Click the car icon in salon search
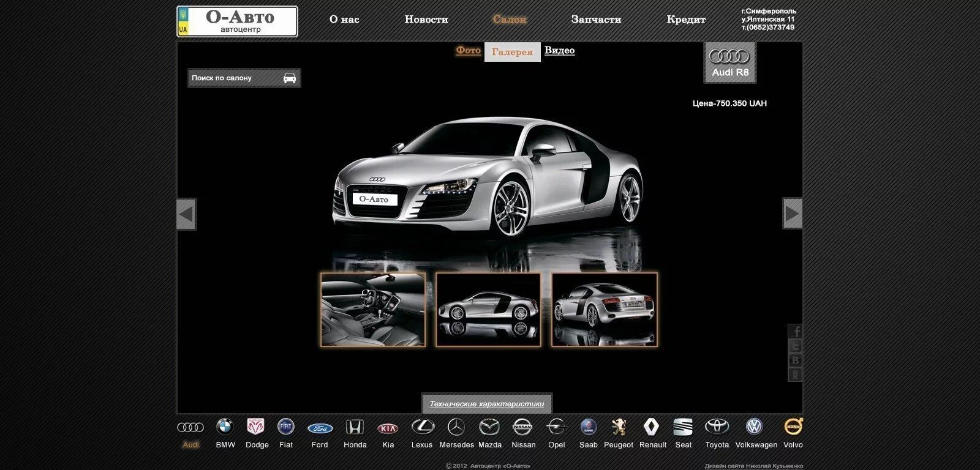Screen dimensions: 980x470 pos(290,78)
